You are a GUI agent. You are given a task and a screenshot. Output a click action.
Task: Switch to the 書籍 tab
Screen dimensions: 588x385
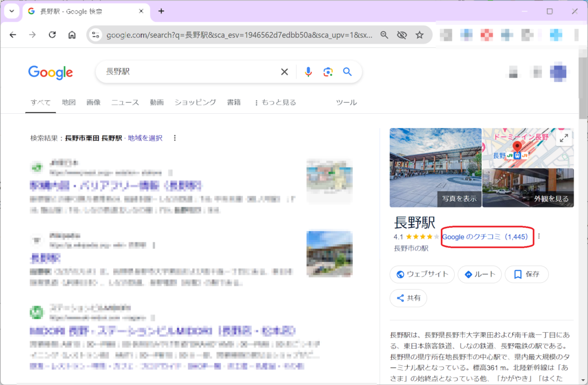(x=234, y=102)
